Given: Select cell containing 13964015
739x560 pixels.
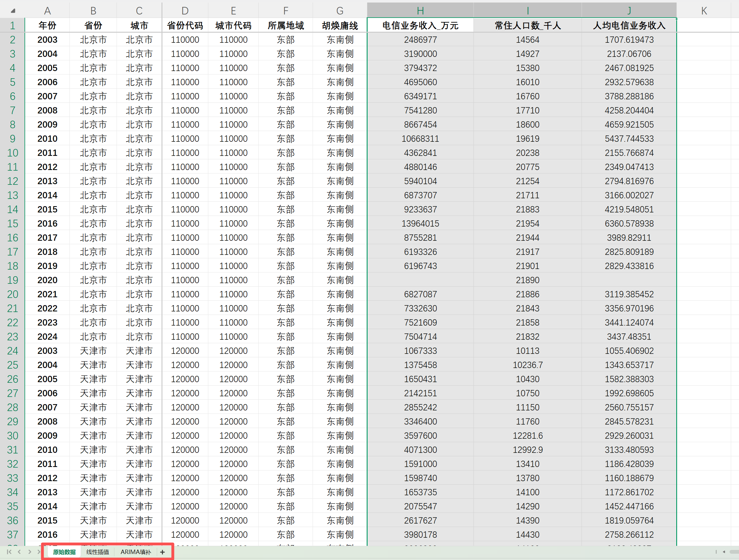Looking at the screenshot, I should pos(420,223).
